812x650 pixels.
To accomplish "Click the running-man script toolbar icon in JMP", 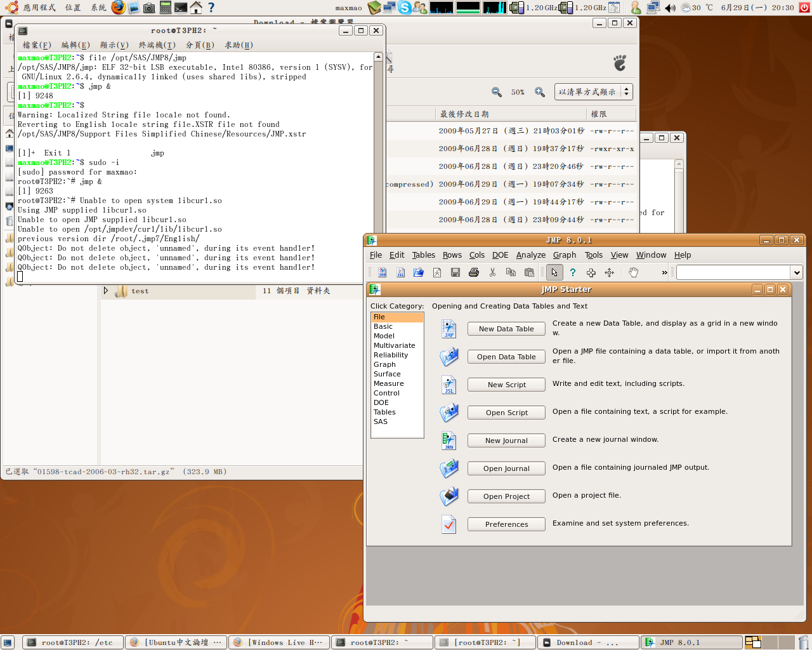I will 437,272.
